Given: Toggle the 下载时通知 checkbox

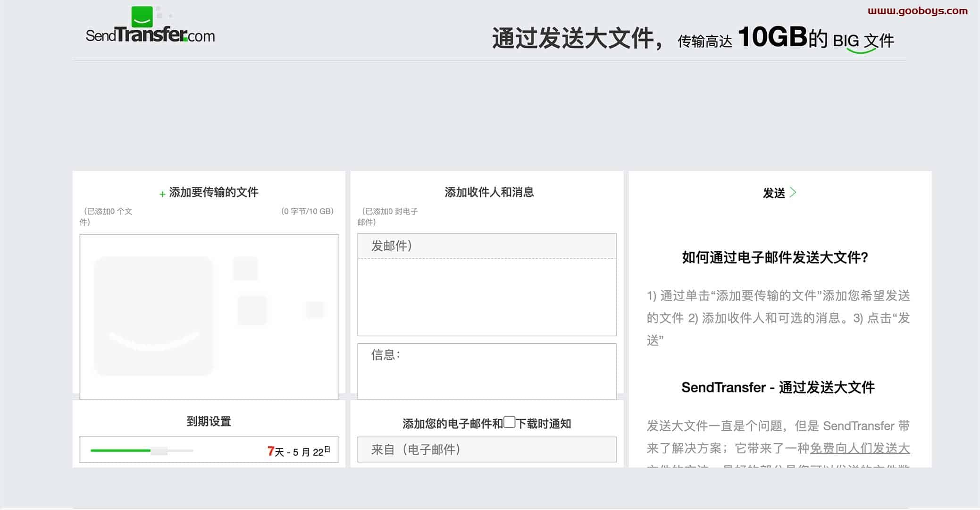Looking at the screenshot, I should 509,422.
